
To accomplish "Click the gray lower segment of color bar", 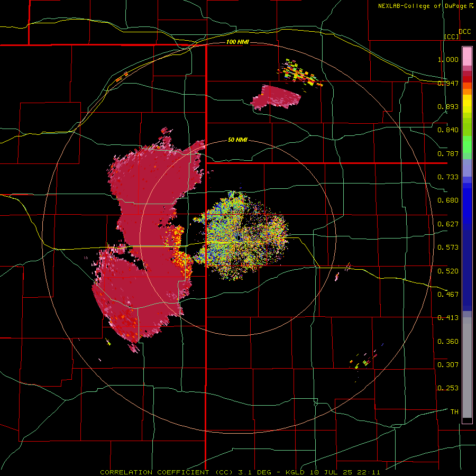I will pyautogui.click(x=467, y=368).
